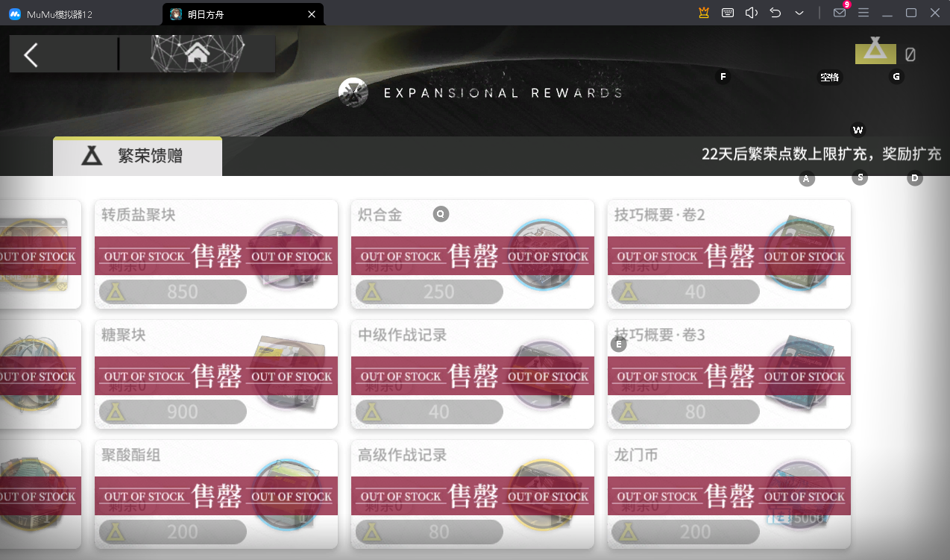
Task: Select the 聚酸酯组 item card
Action: [x=216, y=494]
